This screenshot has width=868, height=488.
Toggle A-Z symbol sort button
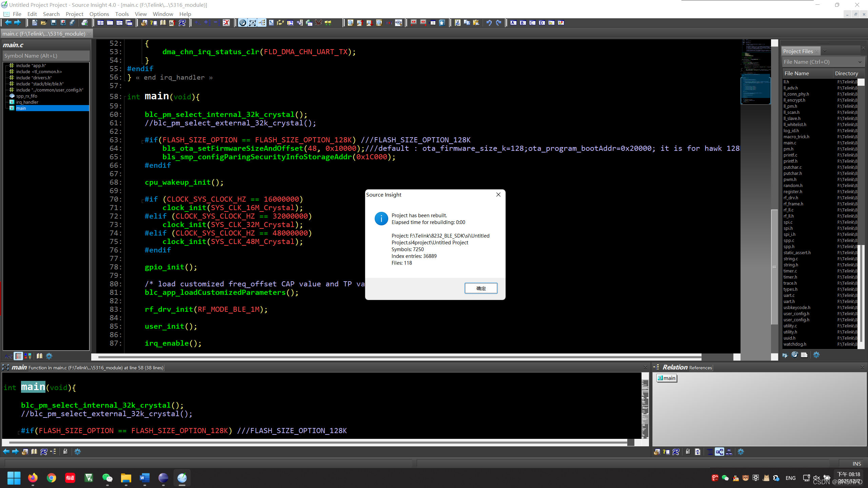8,356
